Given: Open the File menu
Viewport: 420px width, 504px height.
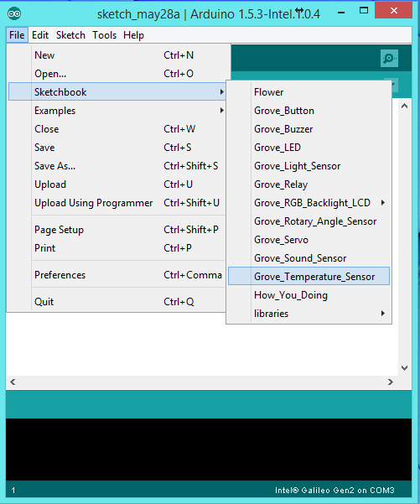Looking at the screenshot, I should pyautogui.click(x=17, y=35).
